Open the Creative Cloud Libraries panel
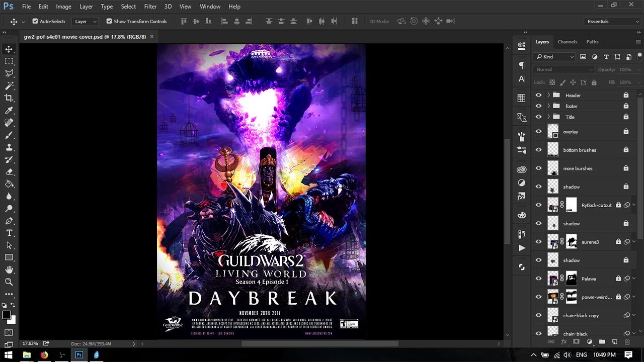 [522, 169]
